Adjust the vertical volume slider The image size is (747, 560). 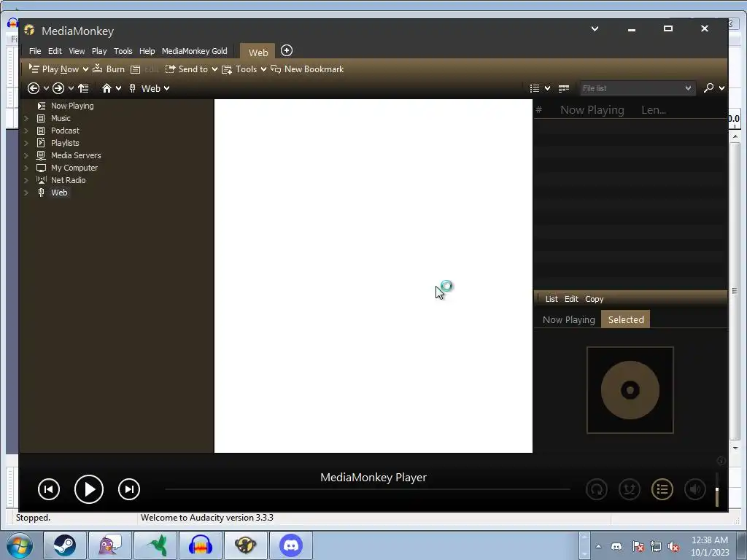717,489
